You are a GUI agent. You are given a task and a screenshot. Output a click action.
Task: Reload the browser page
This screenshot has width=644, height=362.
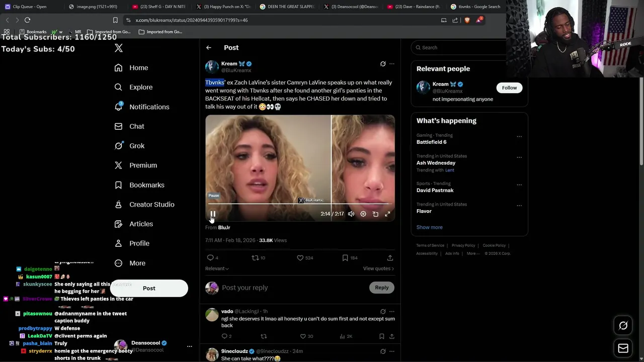pyautogui.click(x=27, y=20)
